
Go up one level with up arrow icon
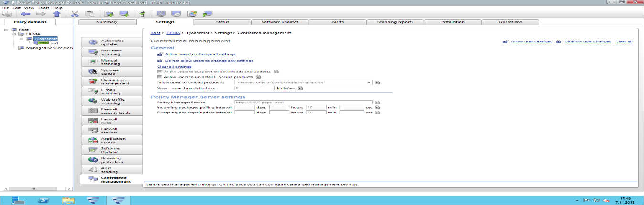tap(56, 14)
